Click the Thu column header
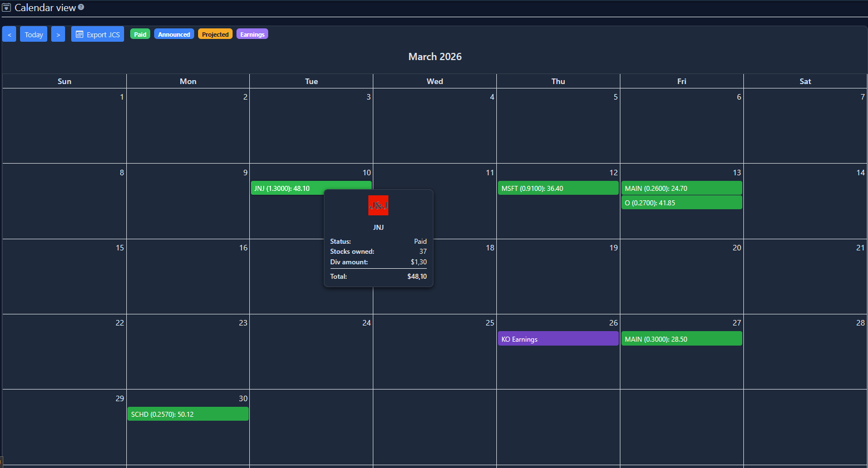 coord(558,81)
